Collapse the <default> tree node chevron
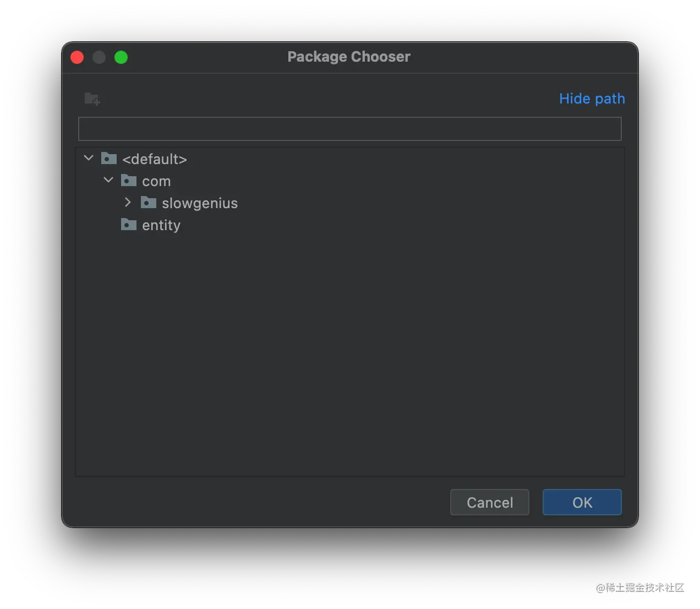Screen dimensions: 700x609 click(89, 159)
